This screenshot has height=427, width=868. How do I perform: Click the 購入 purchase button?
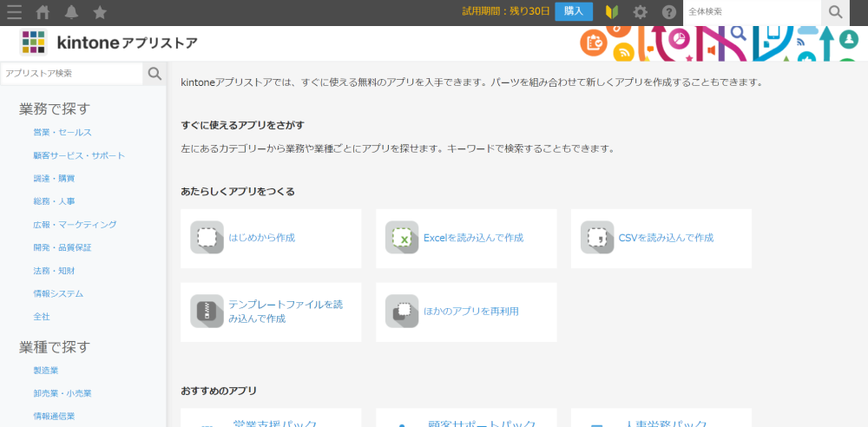pyautogui.click(x=574, y=11)
